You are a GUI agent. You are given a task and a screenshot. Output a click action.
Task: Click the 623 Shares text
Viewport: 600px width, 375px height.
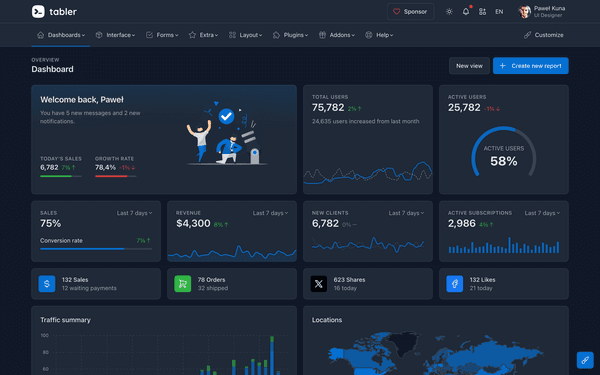[x=349, y=280]
